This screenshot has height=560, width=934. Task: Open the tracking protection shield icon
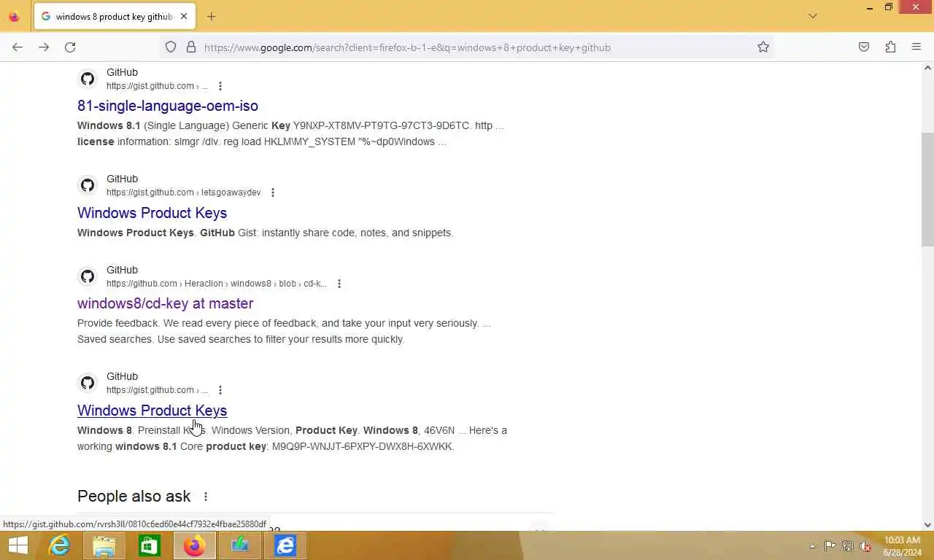coord(171,47)
